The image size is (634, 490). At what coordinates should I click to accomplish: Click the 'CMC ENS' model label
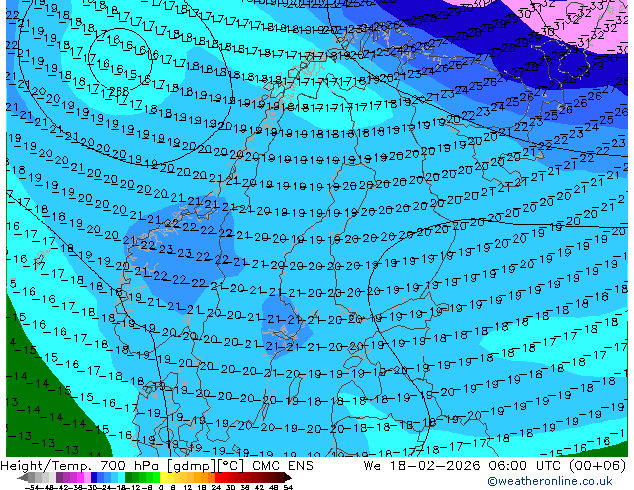pyautogui.click(x=283, y=466)
